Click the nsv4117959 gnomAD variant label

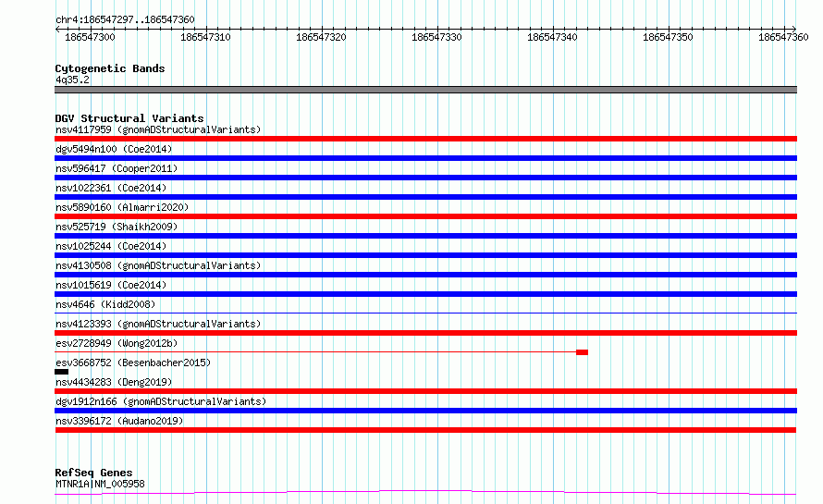click(x=158, y=129)
